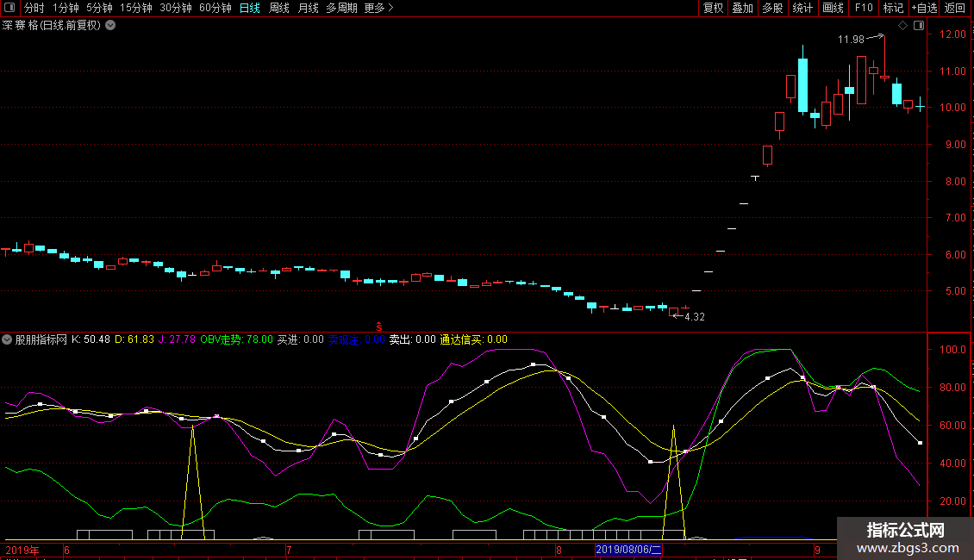
Task: Click the 买进: 0.00 label
Action: [301, 339]
